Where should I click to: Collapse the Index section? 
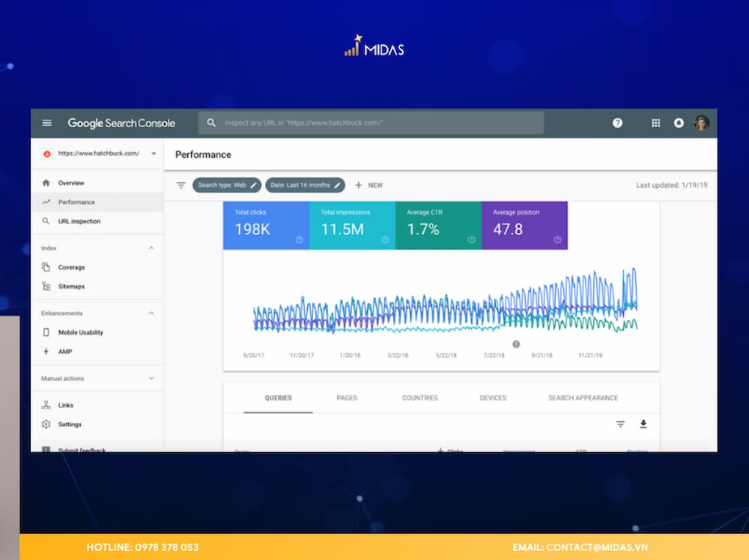(151, 248)
